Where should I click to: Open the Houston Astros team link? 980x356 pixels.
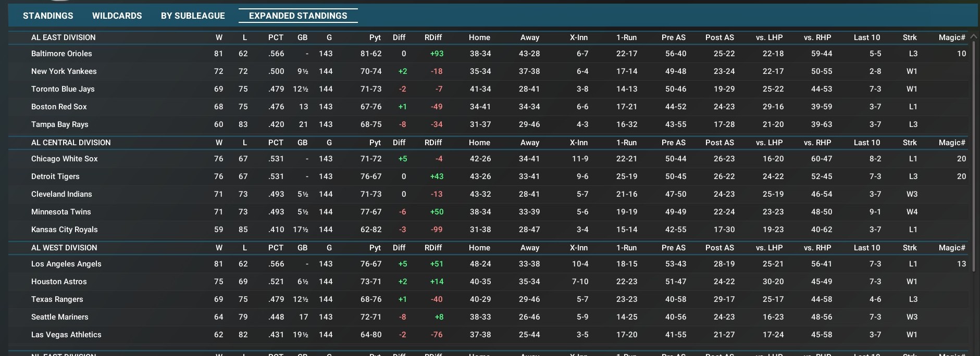click(59, 282)
